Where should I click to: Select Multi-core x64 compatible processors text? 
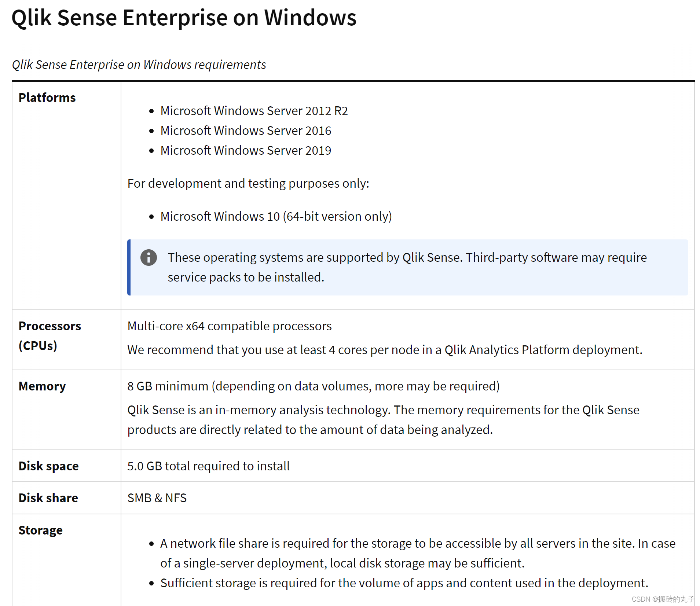click(x=229, y=326)
